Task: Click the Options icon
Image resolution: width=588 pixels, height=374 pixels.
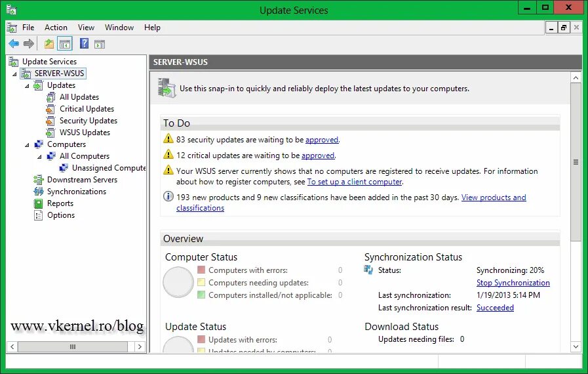Action: tap(38, 215)
